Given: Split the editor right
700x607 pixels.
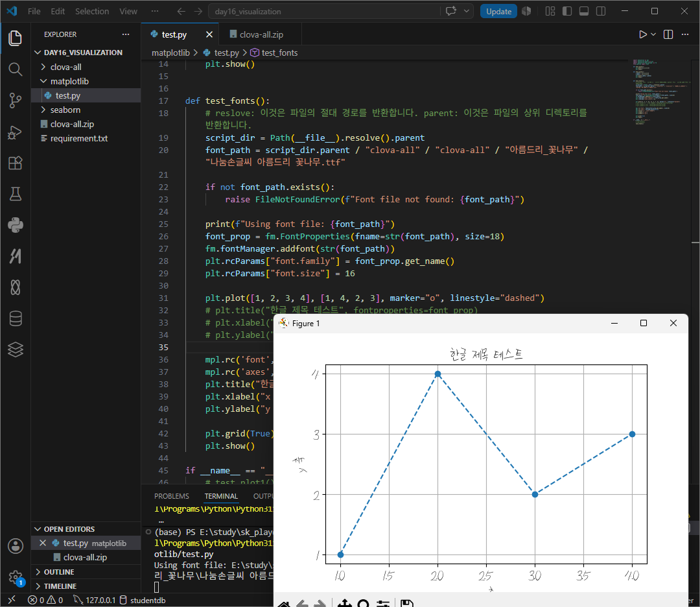Looking at the screenshot, I should [x=668, y=34].
